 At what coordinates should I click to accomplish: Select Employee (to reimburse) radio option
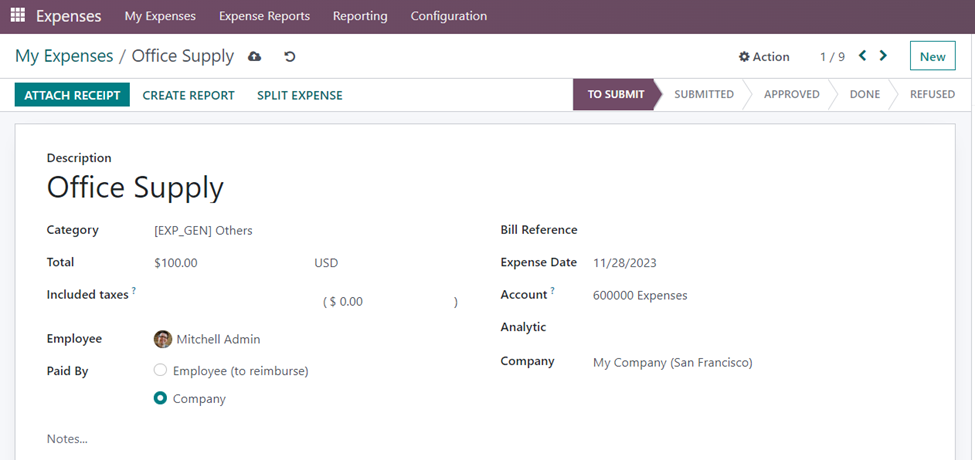(x=160, y=370)
